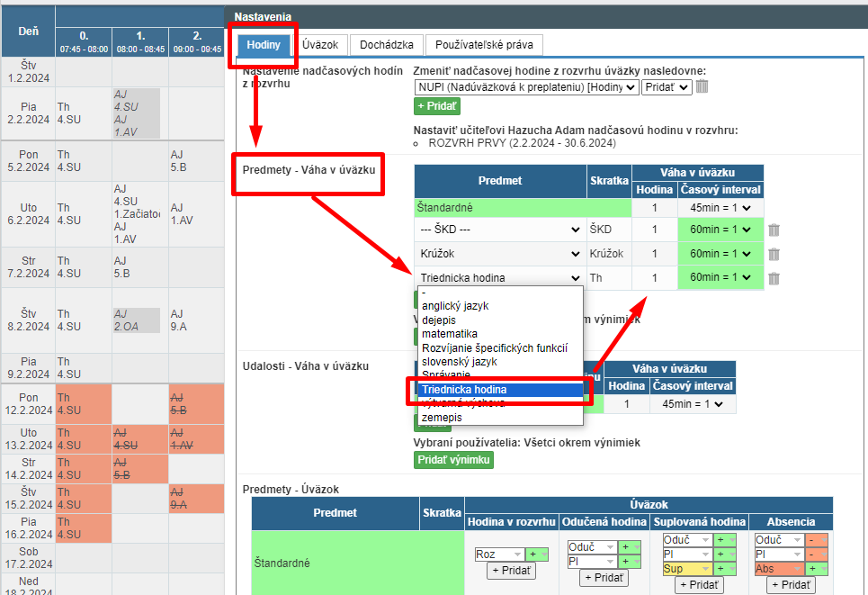Open the Oduč dropdown in Absencia column
Viewport: 868px width, 595px height.
[x=779, y=540]
